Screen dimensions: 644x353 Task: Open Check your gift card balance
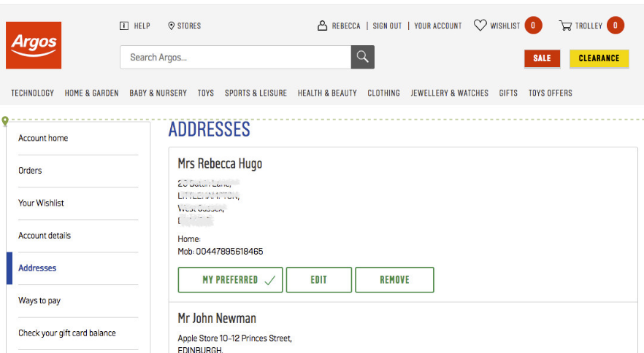point(67,333)
